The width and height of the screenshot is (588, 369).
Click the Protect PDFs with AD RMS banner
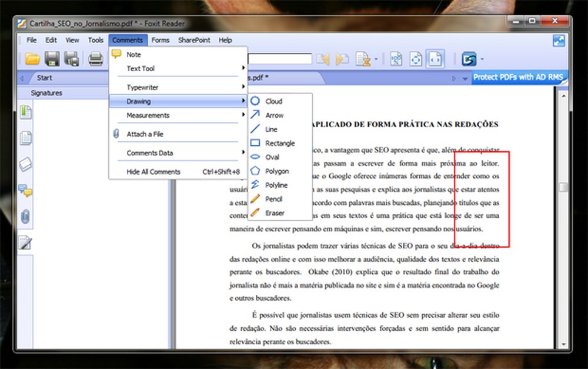pyautogui.click(x=518, y=77)
